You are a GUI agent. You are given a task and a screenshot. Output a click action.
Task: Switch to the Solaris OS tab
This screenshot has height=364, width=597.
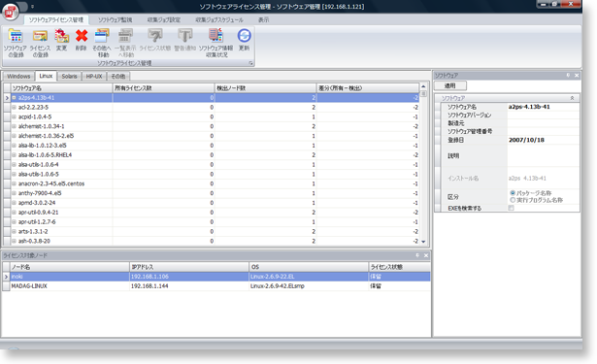[69, 76]
